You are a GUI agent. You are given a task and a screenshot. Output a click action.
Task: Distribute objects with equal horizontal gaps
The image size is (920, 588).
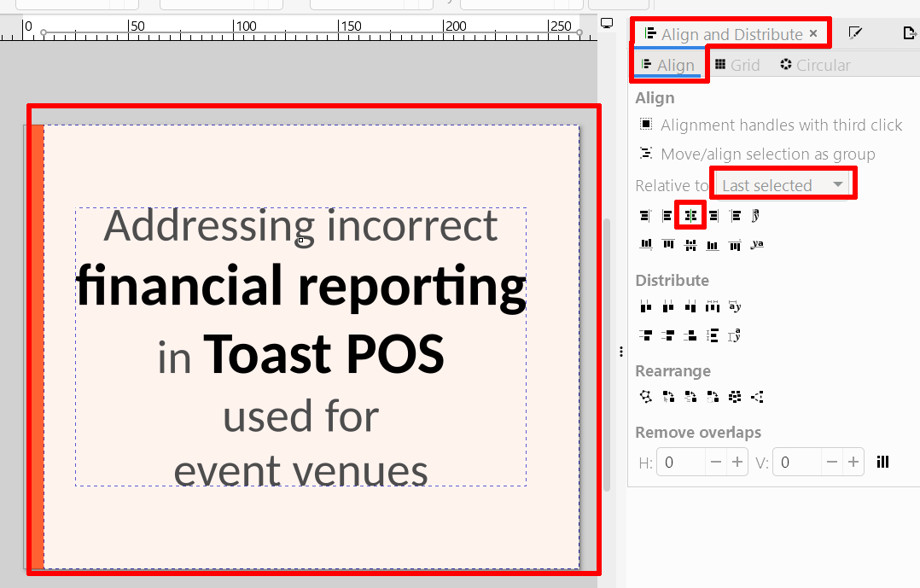coord(713,306)
